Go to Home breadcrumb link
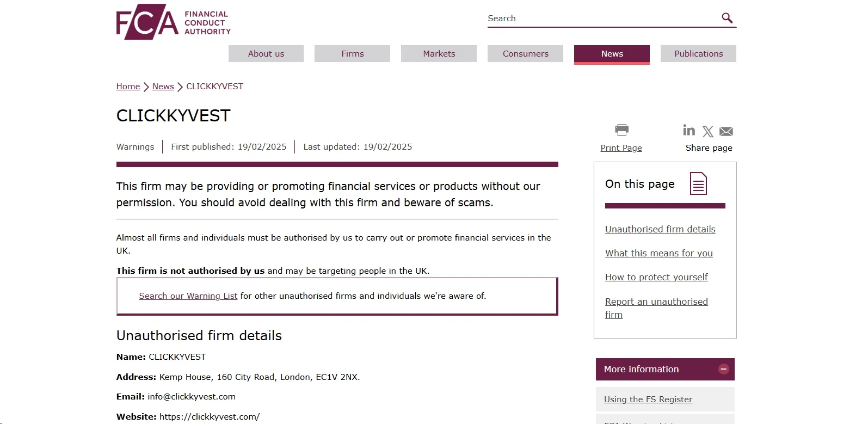This screenshot has height=424, width=868. point(128,87)
